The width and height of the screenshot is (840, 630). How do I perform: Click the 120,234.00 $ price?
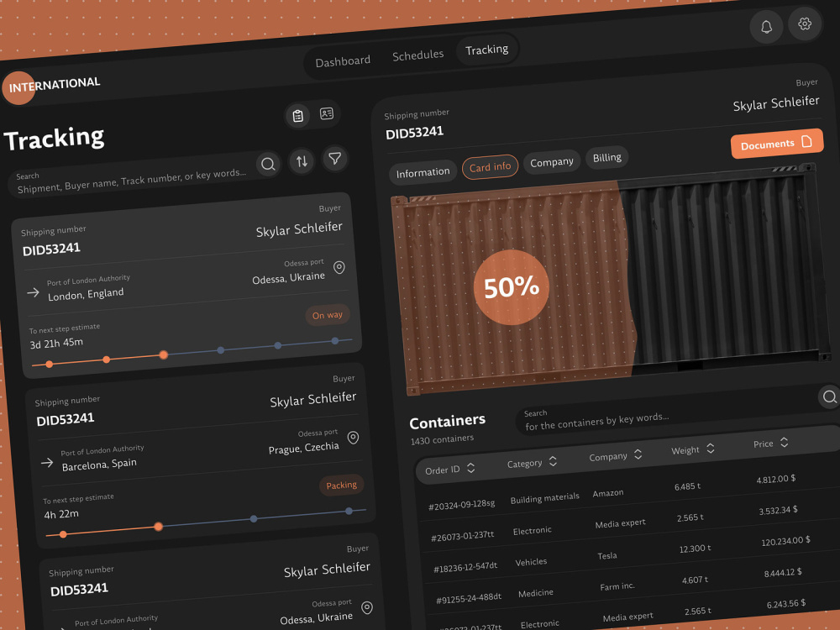(785, 542)
